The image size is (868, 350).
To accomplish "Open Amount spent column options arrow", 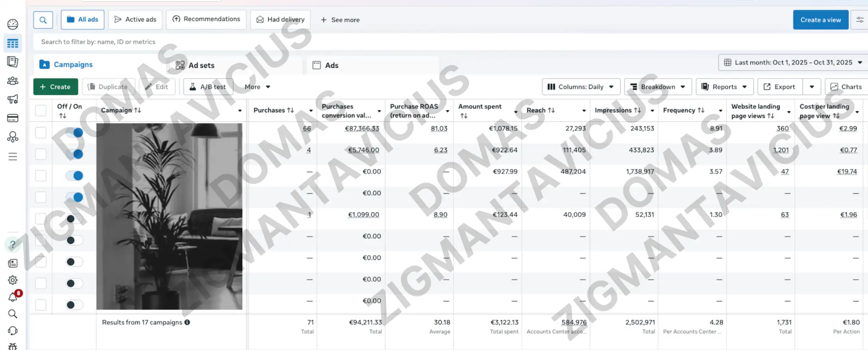I will [x=516, y=112].
